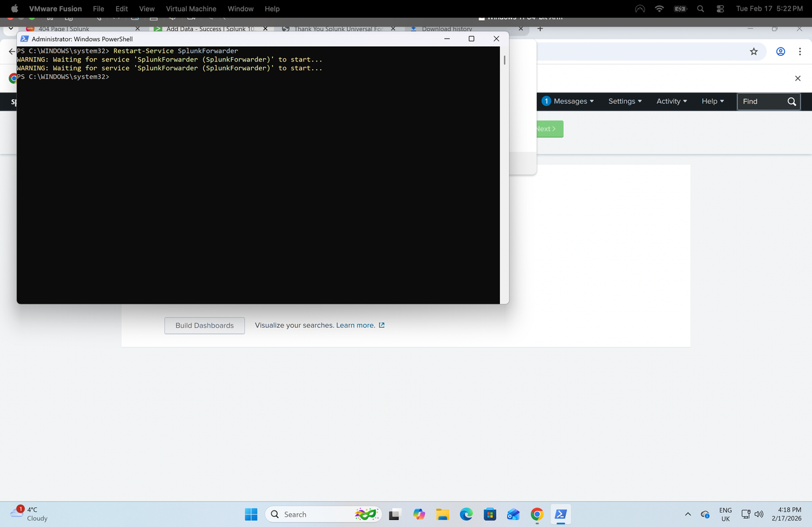Viewport: 812px width, 527px height.
Task: Close the Thank You Splunk Universal tab
Action: pos(393,29)
